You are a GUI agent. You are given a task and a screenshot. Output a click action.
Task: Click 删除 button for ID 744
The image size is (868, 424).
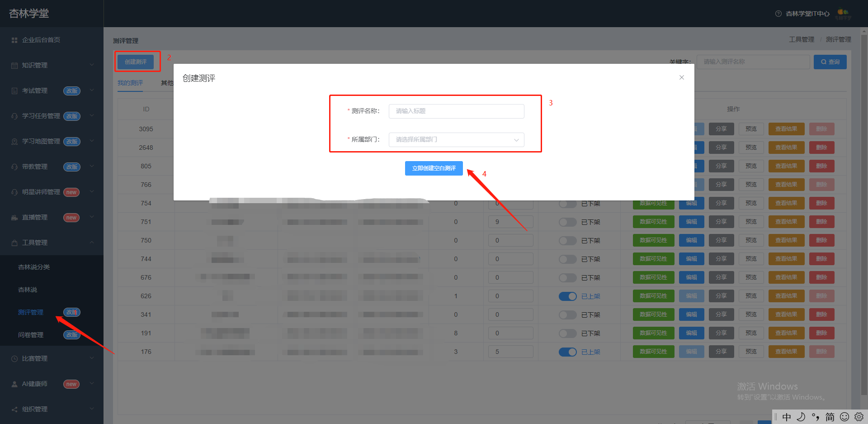pyautogui.click(x=821, y=259)
